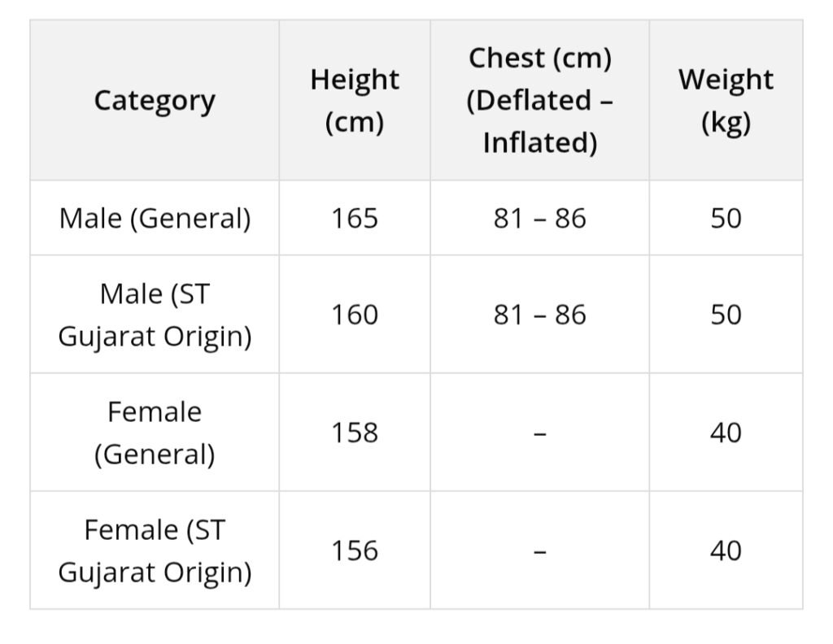This screenshot has height=644, width=833.
Task: Select the Female (General) category cell
Action: (155, 433)
